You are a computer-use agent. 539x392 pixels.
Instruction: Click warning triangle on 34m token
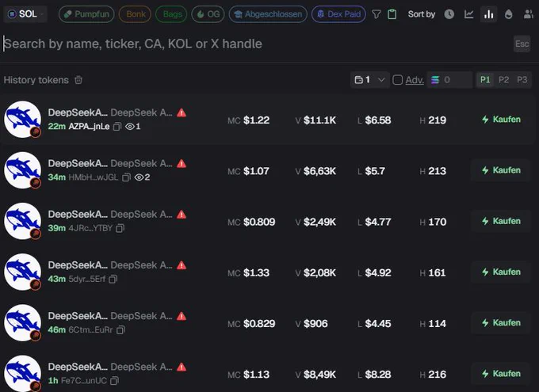click(x=182, y=164)
